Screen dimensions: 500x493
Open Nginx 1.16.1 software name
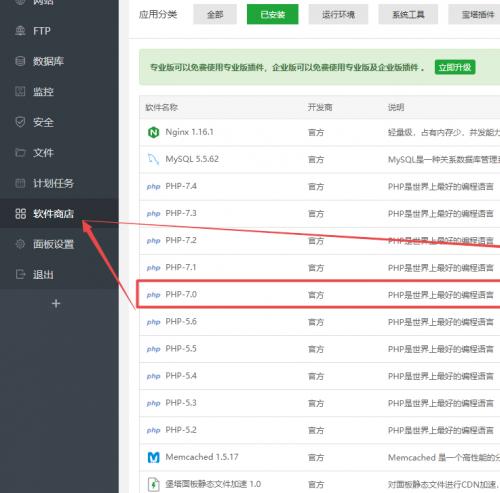(x=189, y=132)
